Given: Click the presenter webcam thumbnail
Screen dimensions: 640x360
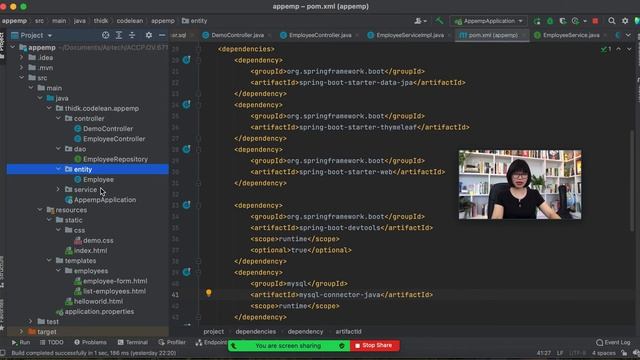Looking at the screenshot, I should pos(520,184).
